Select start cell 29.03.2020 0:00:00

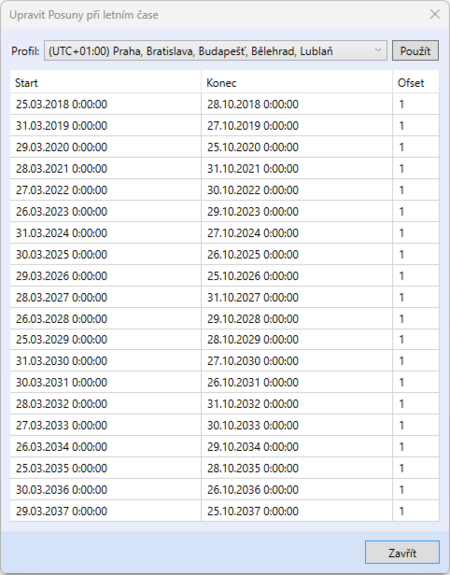coord(105,147)
